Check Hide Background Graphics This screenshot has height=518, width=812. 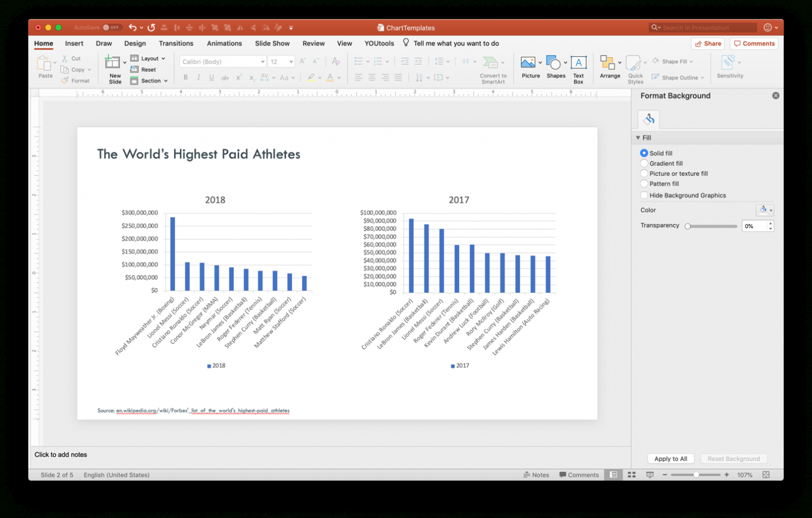(x=644, y=195)
